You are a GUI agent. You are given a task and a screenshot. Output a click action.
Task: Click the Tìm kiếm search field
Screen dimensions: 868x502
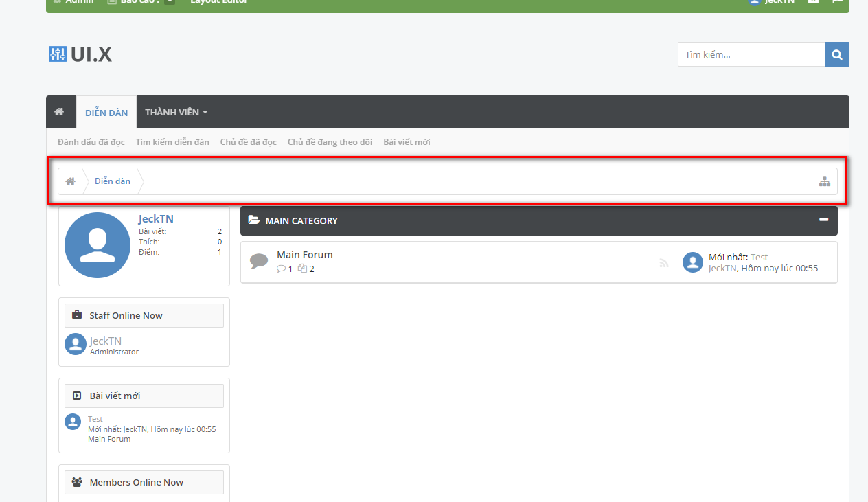click(751, 54)
